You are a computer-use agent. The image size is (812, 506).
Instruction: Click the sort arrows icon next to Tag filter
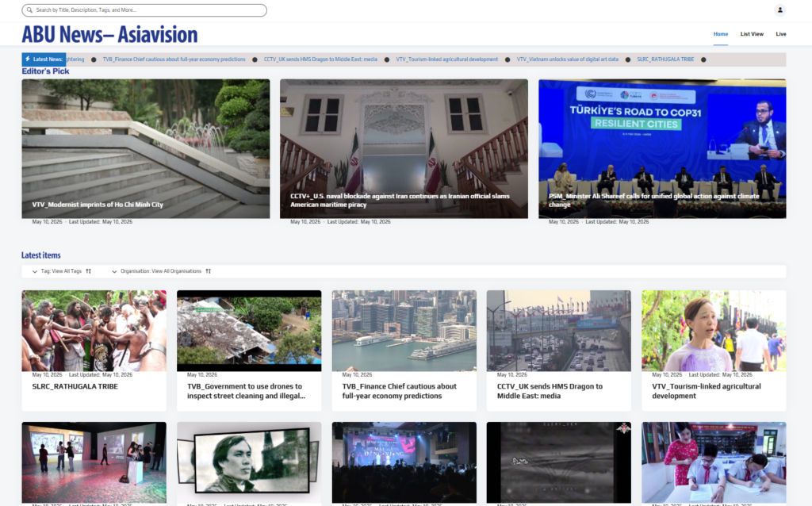point(89,271)
